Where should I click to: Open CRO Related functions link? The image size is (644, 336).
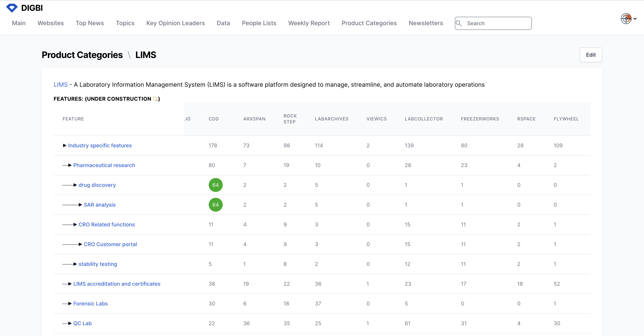[x=107, y=224]
